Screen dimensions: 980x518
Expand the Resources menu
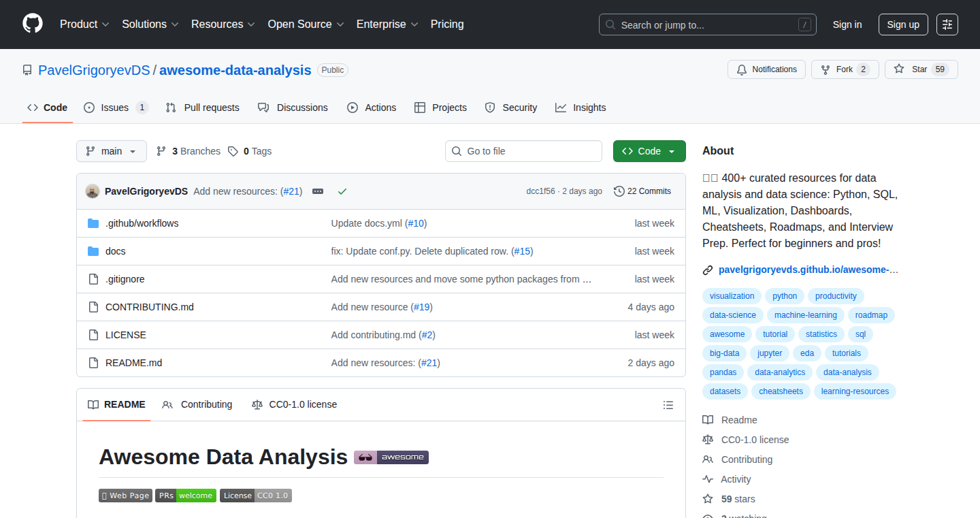click(x=223, y=25)
